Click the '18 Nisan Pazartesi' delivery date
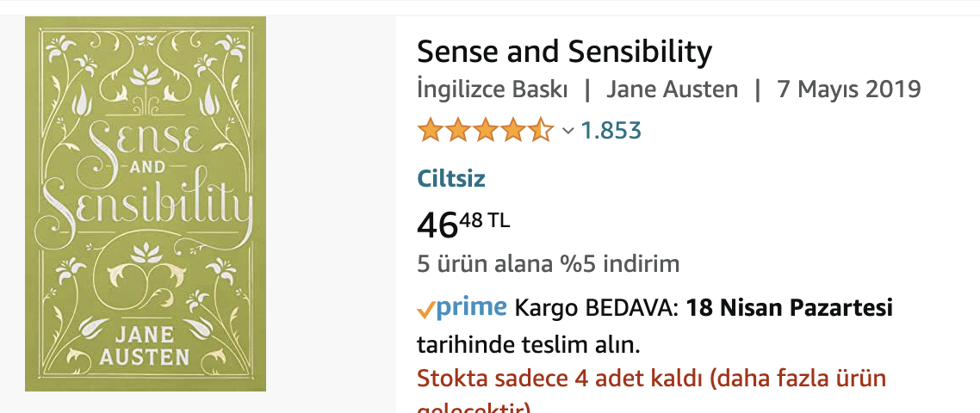Viewport: 980px width, 413px height. [789, 307]
